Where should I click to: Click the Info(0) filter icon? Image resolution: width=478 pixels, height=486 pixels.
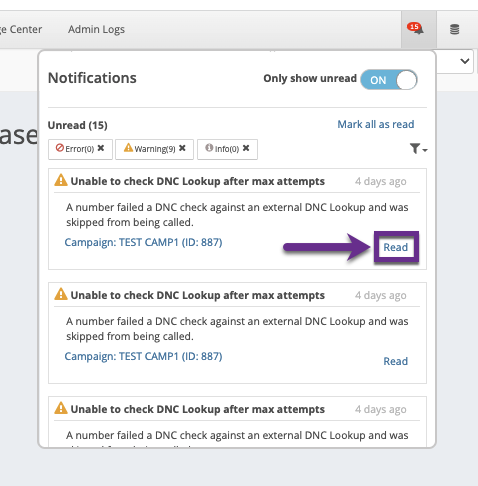click(x=209, y=148)
